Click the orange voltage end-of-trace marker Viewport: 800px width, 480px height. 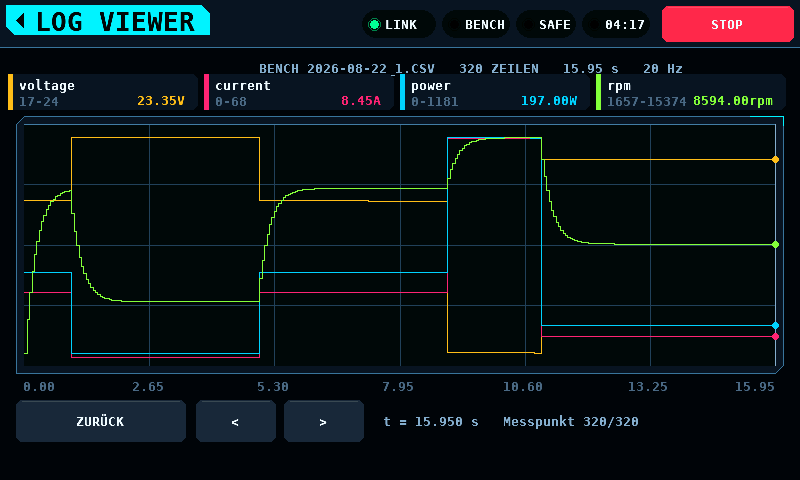[776, 160]
